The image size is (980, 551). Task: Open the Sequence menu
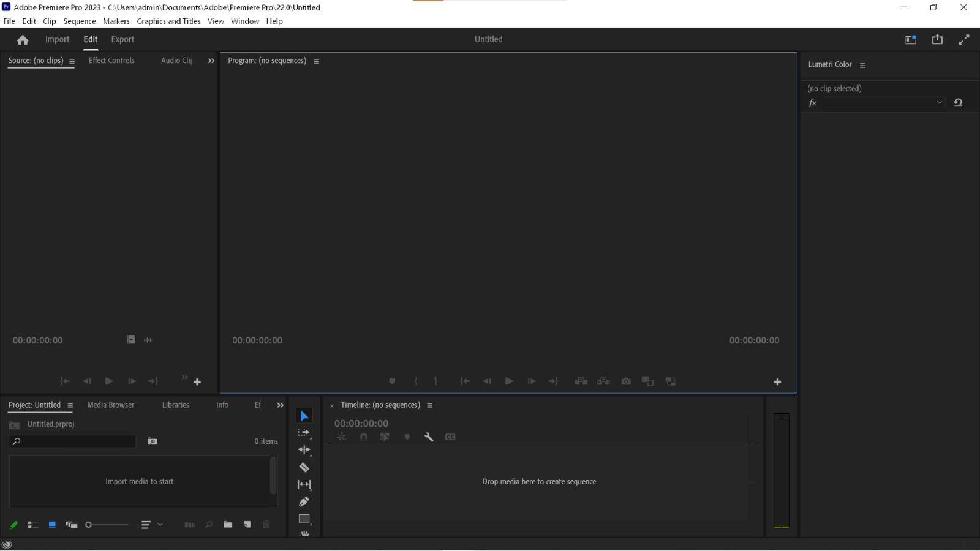tap(80, 21)
